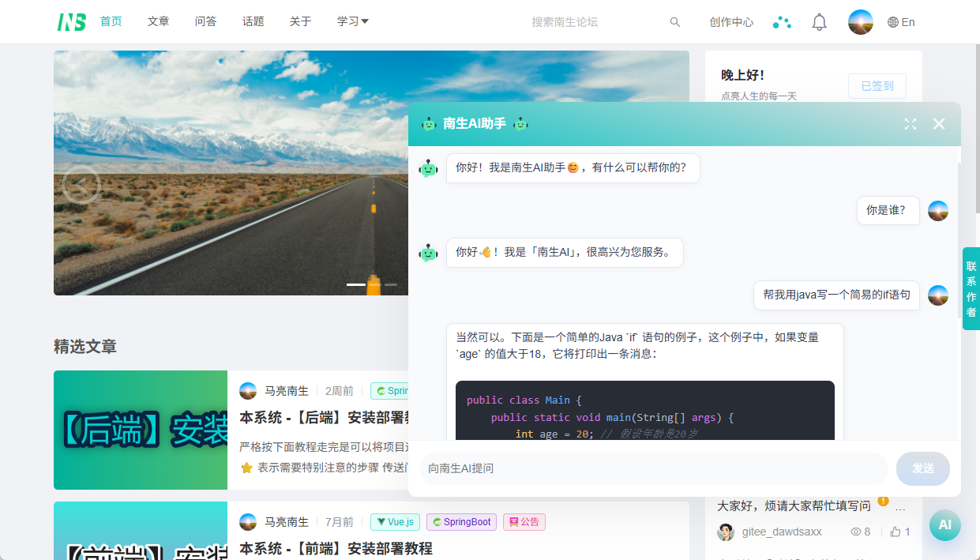Click the 联系作者 side tab

tap(971, 288)
